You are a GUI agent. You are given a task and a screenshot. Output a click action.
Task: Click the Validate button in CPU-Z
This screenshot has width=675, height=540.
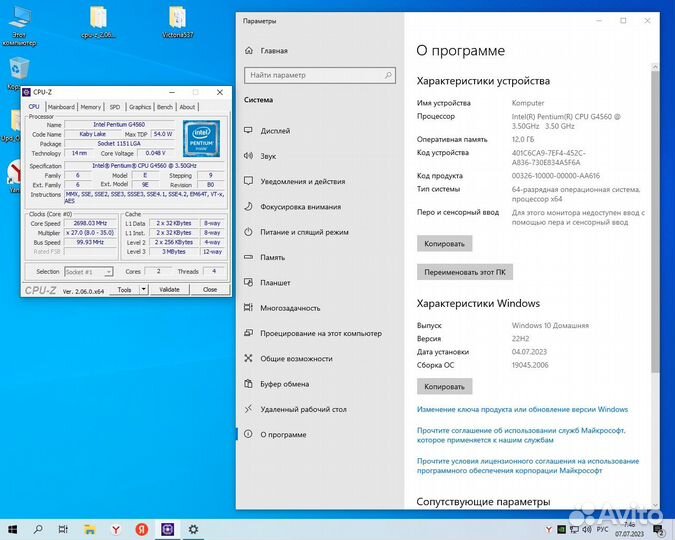click(169, 289)
